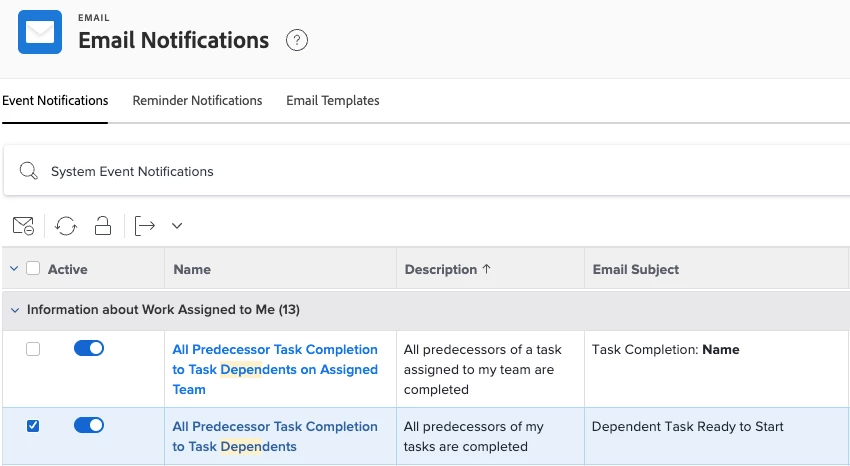Open All Predecessor Task Completion to Task Dependents link
This screenshot has height=466, width=850.
click(x=274, y=436)
